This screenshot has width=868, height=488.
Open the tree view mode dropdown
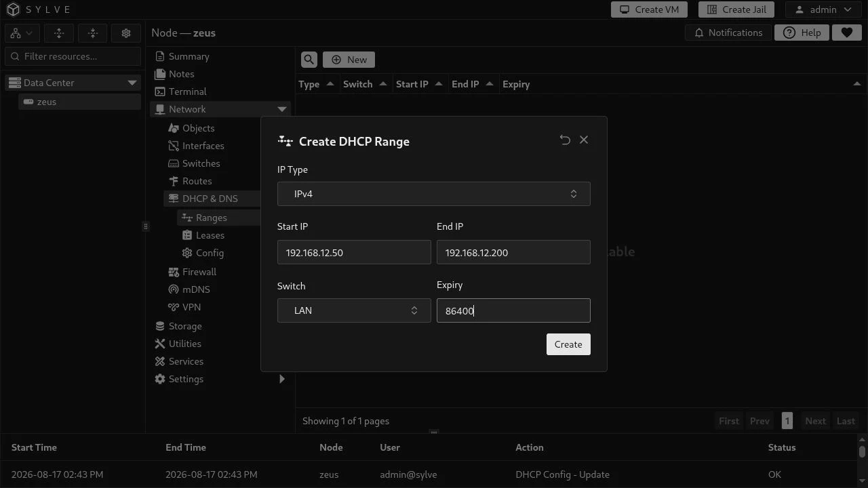pyautogui.click(x=22, y=33)
